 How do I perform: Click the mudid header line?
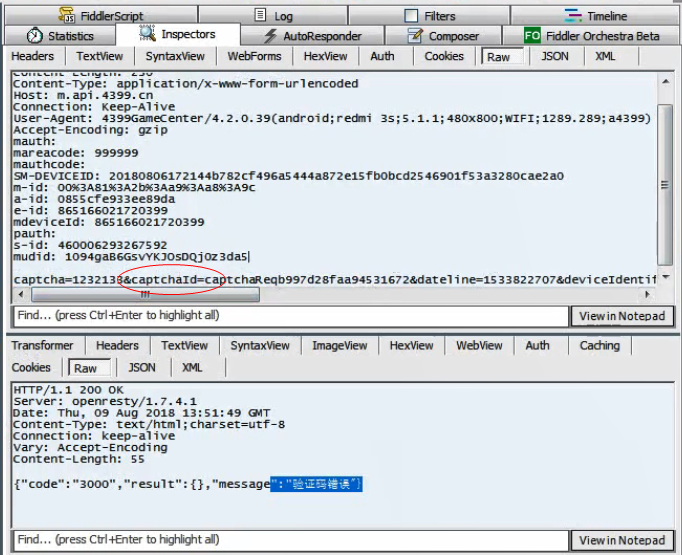[x=130, y=257]
